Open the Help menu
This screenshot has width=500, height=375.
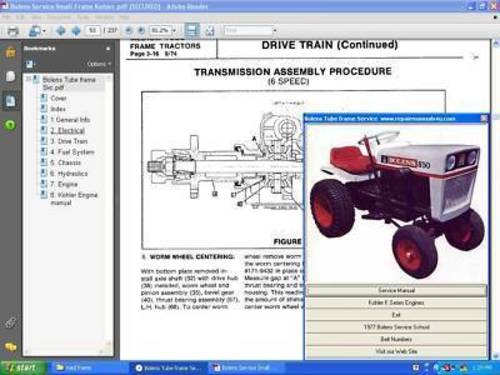pos(124,17)
